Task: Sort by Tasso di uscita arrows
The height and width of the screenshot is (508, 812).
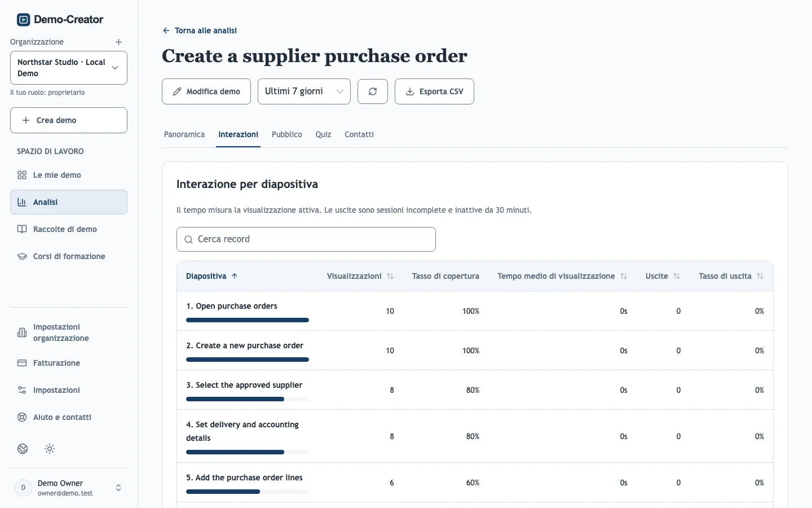Action: click(x=760, y=276)
